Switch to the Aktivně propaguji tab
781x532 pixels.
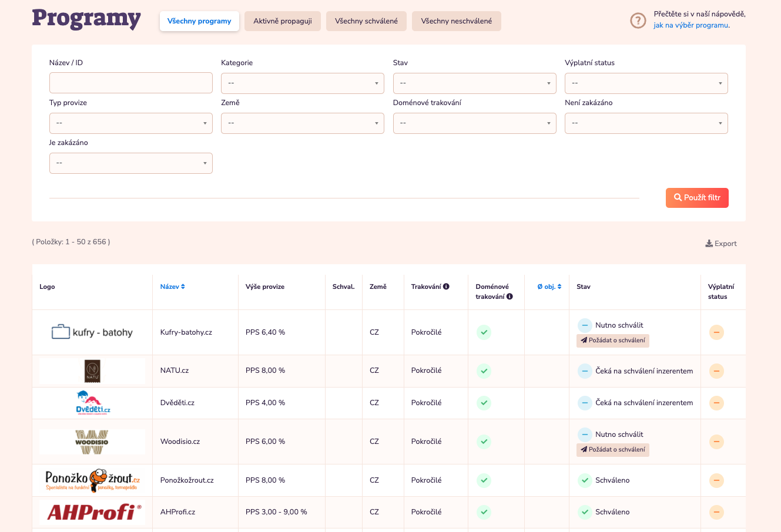tap(283, 21)
